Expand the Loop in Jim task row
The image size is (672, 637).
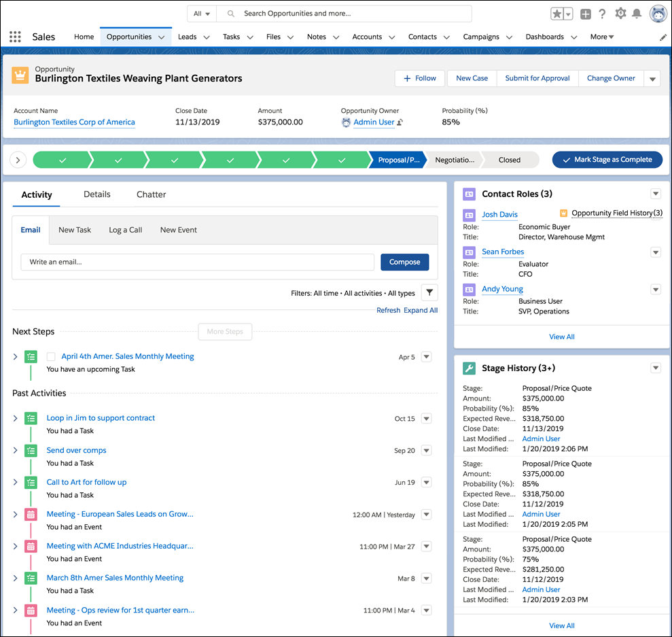point(16,418)
